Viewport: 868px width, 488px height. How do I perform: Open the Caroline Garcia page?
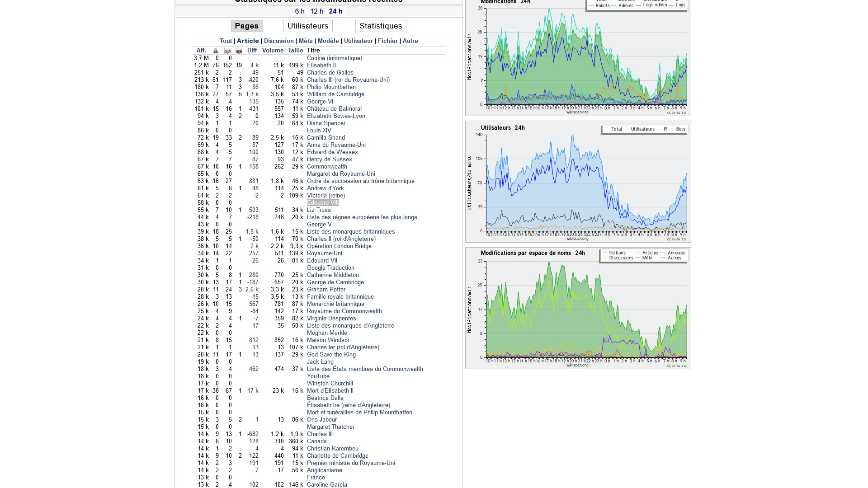coord(327,485)
